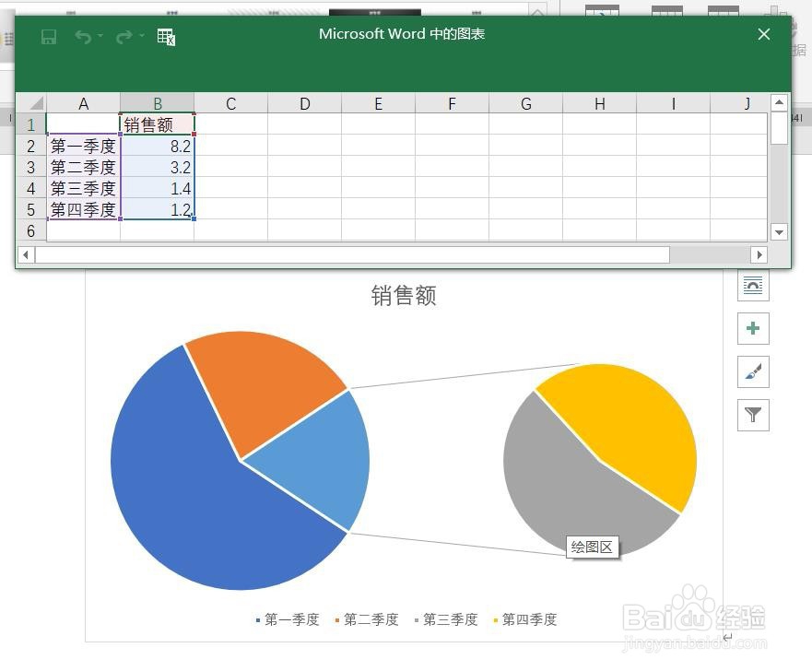Expand the Redo dropdown arrow
812x671 pixels.
tap(140, 35)
